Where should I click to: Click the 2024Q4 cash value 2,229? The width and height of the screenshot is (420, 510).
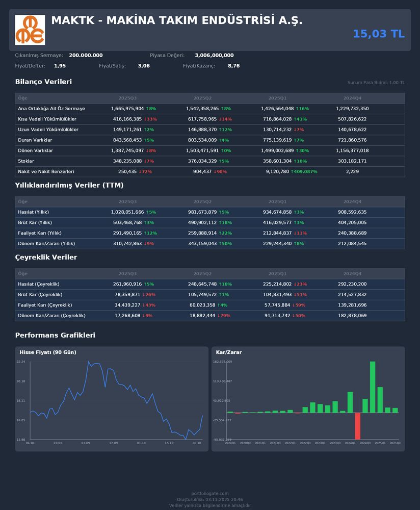[352, 171]
